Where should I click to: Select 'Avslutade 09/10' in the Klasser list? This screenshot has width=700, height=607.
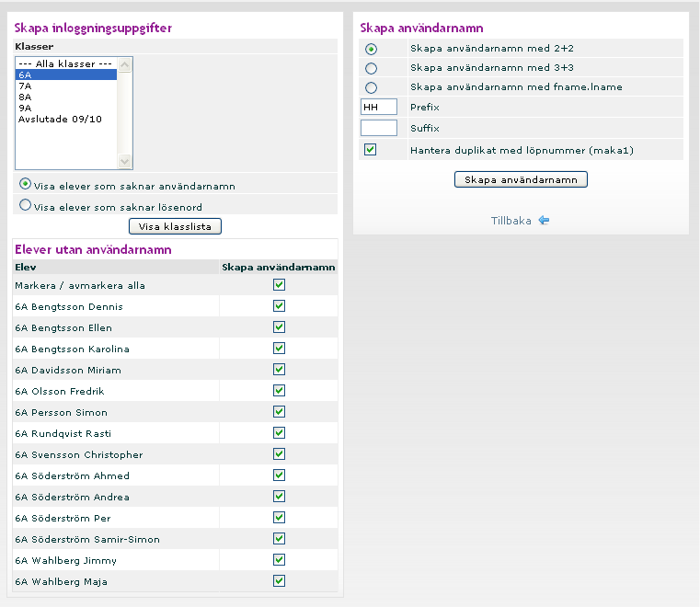(x=66, y=120)
